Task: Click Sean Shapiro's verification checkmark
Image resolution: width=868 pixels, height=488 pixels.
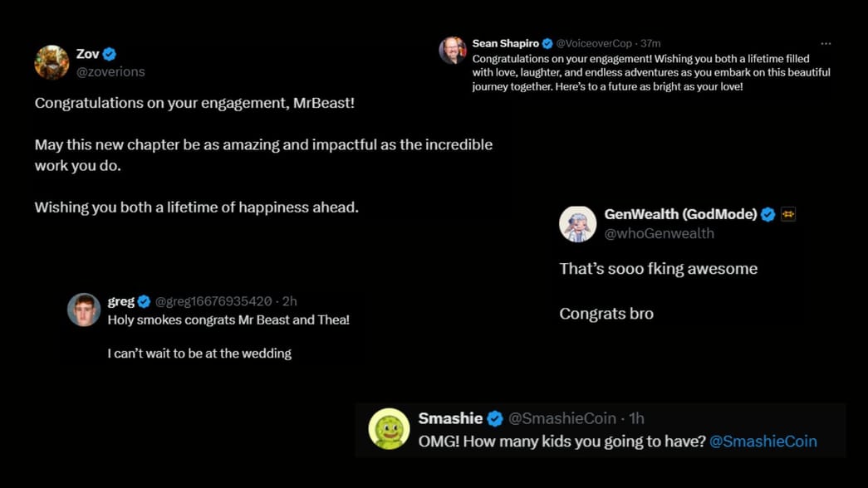Action: click(x=547, y=42)
